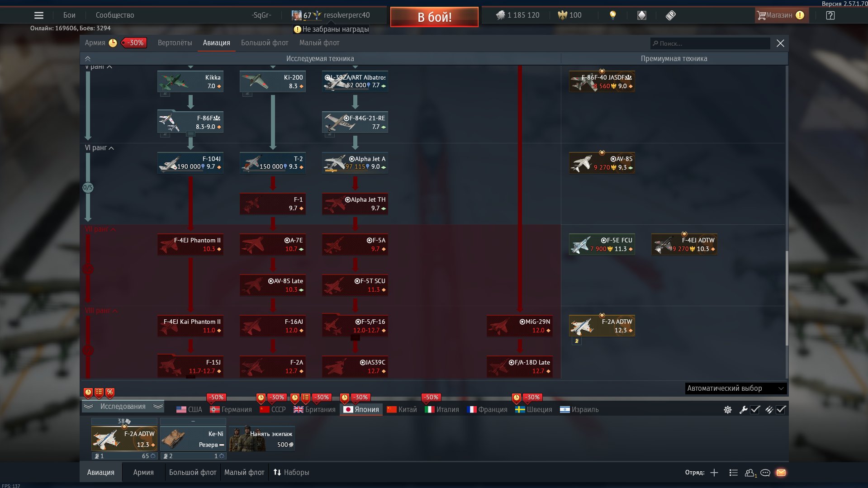Open the Автоматический выбор dropdown

[735, 389]
